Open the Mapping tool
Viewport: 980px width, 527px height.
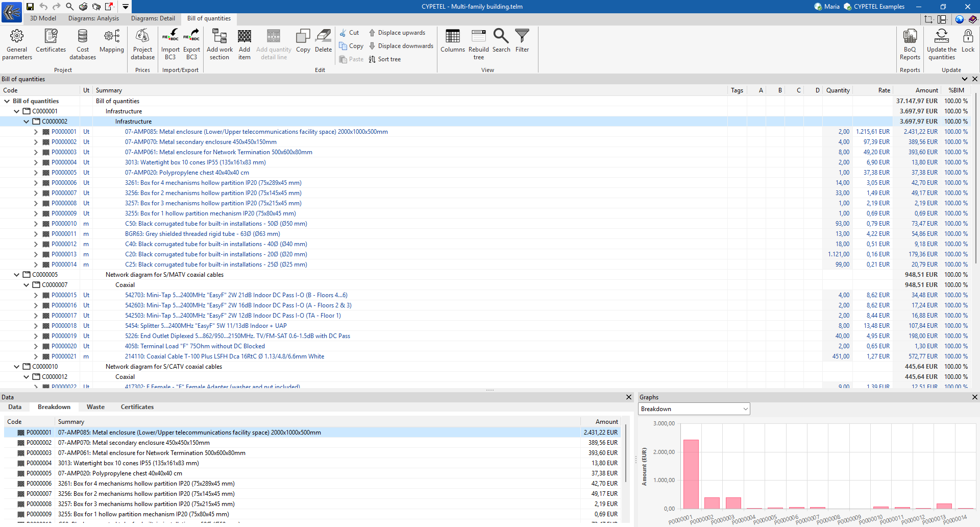coord(112,41)
